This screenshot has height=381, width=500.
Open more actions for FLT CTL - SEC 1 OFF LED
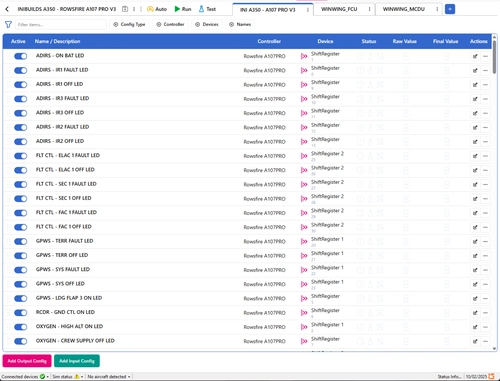coord(485,199)
